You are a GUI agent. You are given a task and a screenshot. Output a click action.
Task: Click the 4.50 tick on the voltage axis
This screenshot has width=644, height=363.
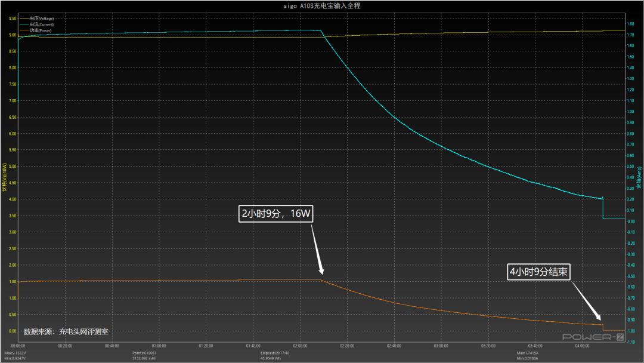pyautogui.click(x=13, y=183)
